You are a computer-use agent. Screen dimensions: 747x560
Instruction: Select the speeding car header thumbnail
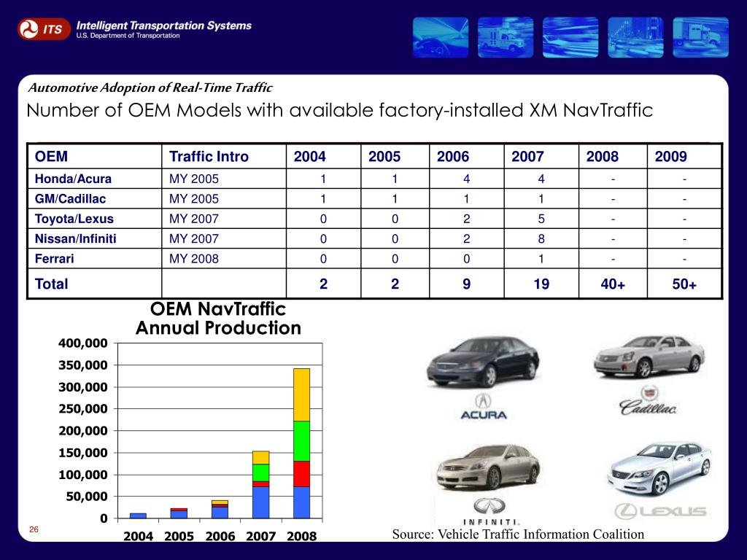point(570,37)
